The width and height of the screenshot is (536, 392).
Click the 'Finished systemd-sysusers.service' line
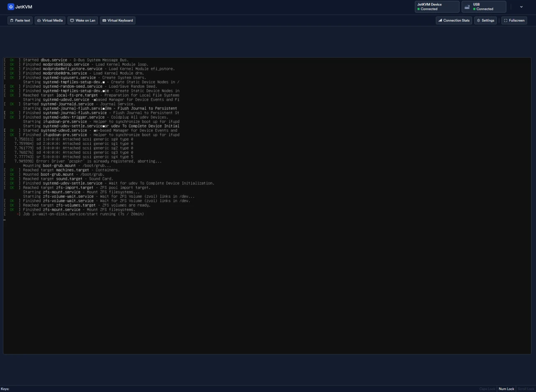pyautogui.click(x=75, y=78)
